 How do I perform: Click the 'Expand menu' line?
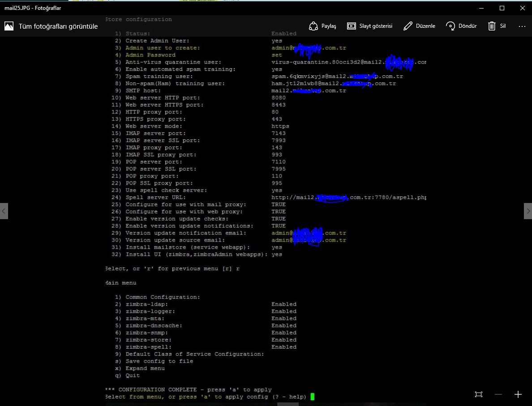[145, 369]
